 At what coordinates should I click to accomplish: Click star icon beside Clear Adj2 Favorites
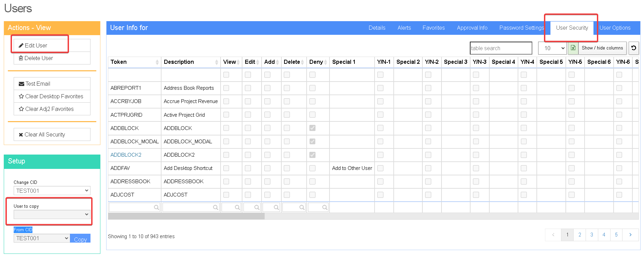(x=21, y=109)
